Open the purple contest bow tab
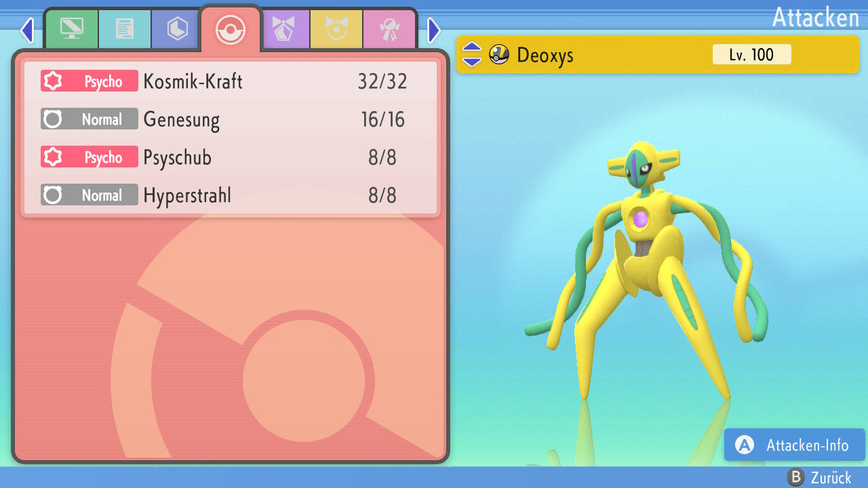868x488 pixels. point(284,29)
